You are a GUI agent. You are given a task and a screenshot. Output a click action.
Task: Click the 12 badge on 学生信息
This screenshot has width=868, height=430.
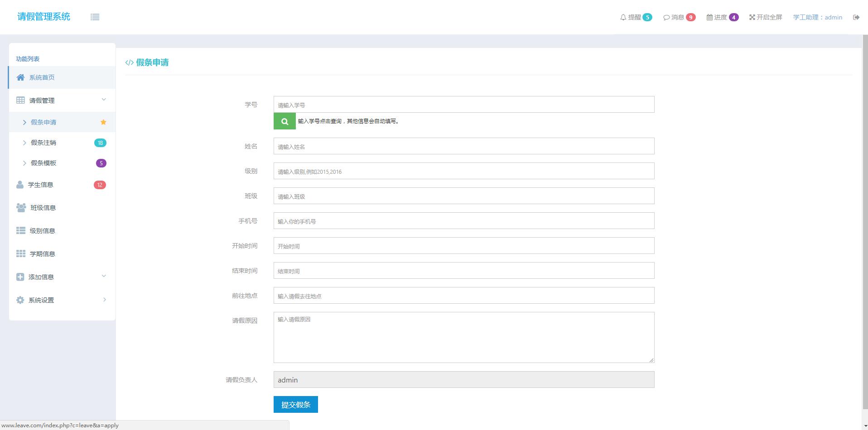pyautogui.click(x=100, y=185)
